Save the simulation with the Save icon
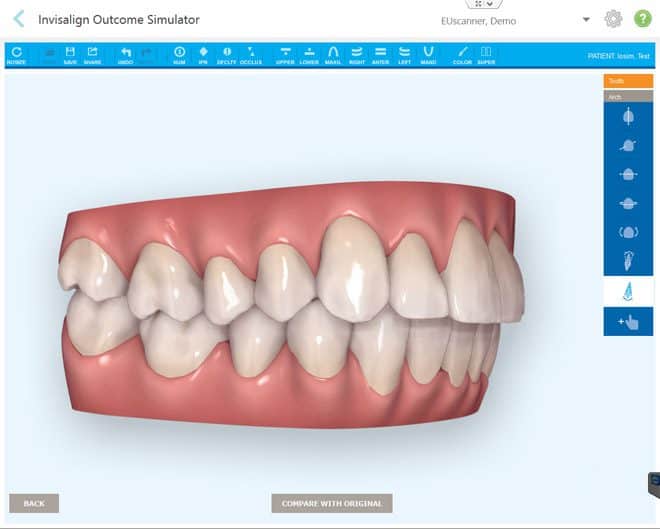Viewport: 660px width, 529px height. pos(70,55)
